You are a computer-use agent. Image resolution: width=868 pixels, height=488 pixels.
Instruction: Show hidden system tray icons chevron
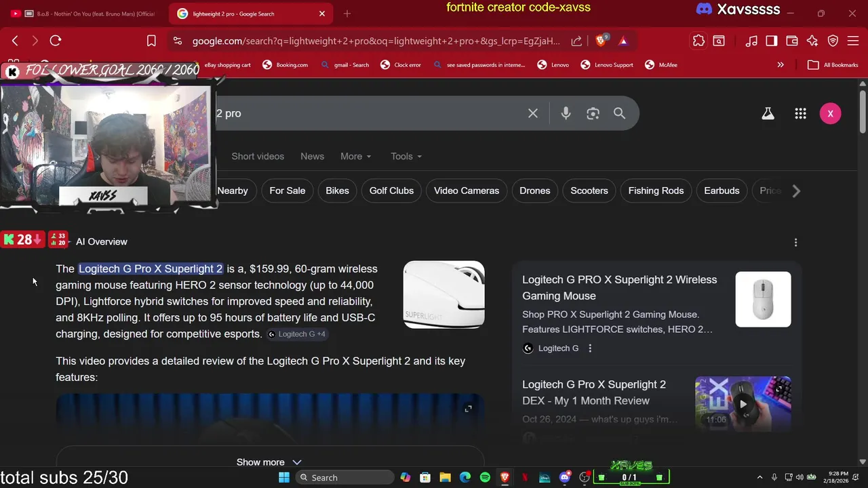coord(759,478)
